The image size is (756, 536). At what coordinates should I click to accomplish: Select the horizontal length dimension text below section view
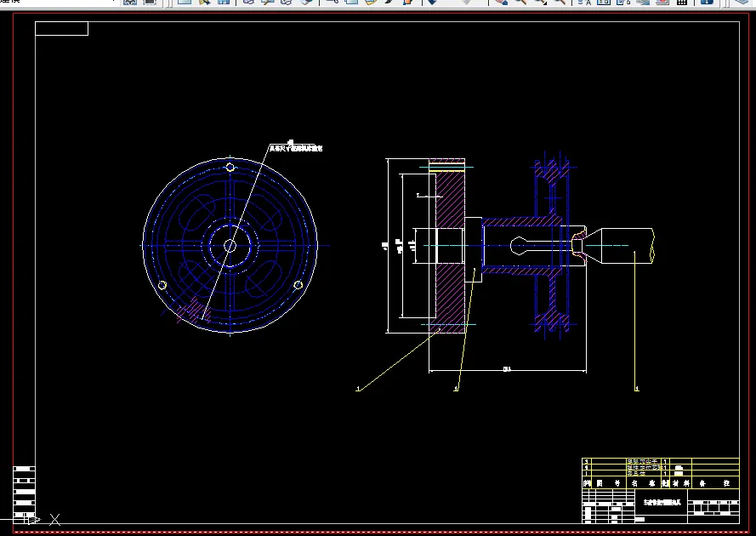pos(507,369)
